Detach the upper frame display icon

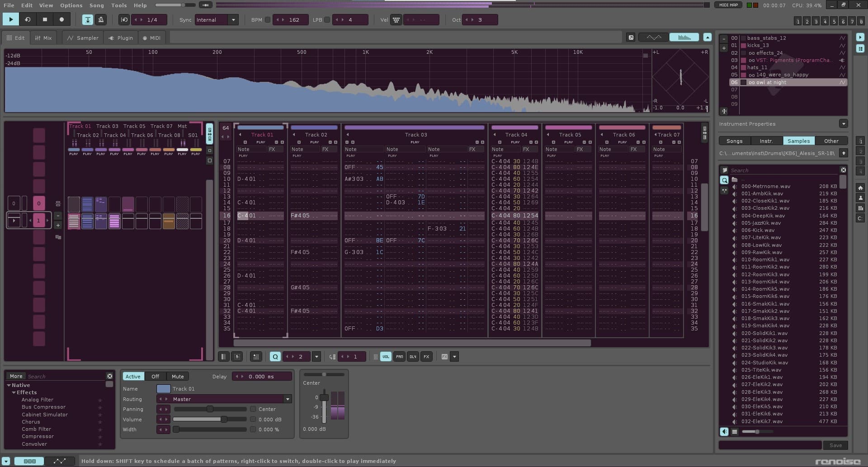pyautogui.click(x=631, y=38)
